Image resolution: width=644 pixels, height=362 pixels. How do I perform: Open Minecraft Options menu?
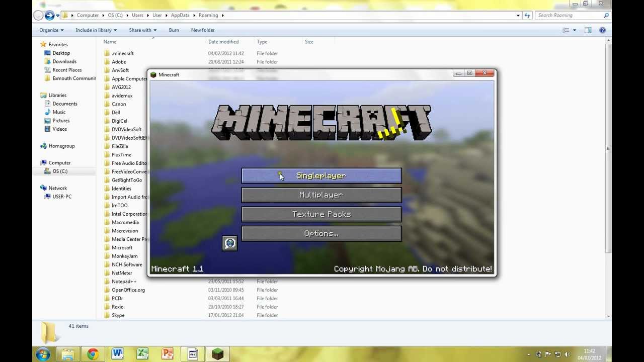coord(321,234)
